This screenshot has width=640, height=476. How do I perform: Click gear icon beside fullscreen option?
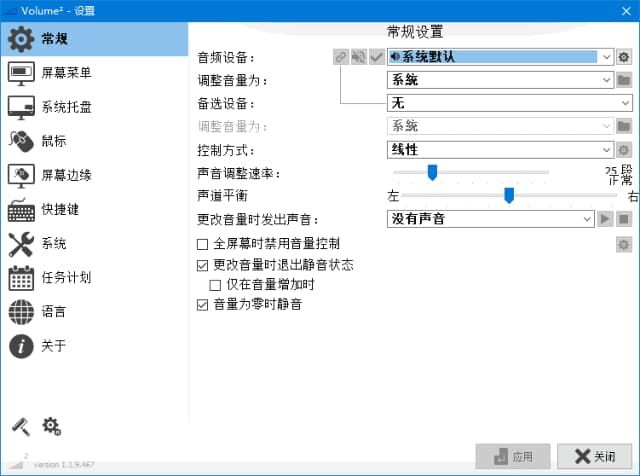(x=624, y=244)
